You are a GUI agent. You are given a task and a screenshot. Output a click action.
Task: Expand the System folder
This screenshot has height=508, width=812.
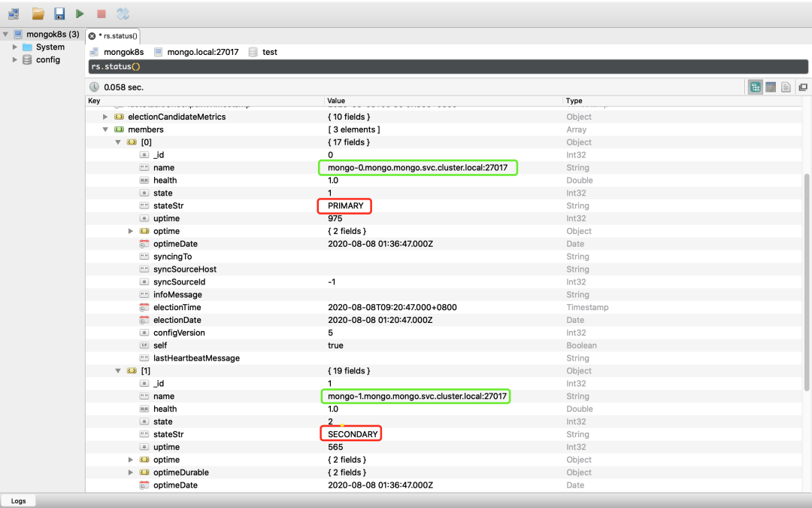[x=14, y=47]
